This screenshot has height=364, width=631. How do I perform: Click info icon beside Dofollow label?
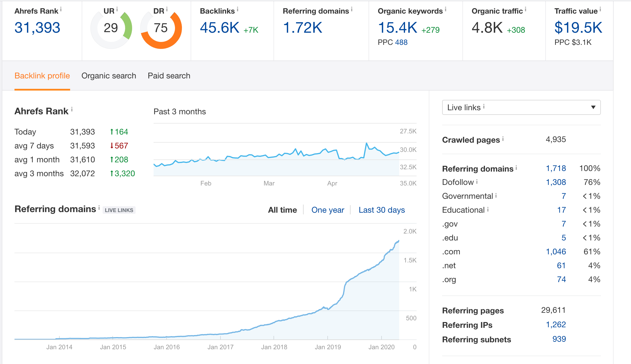pos(477,181)
